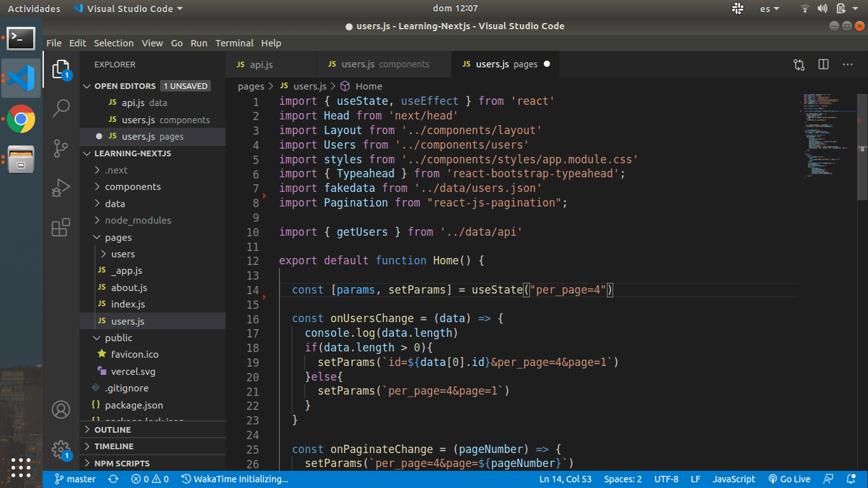Click the Split Editor Right icon

(x=824, y=64)
